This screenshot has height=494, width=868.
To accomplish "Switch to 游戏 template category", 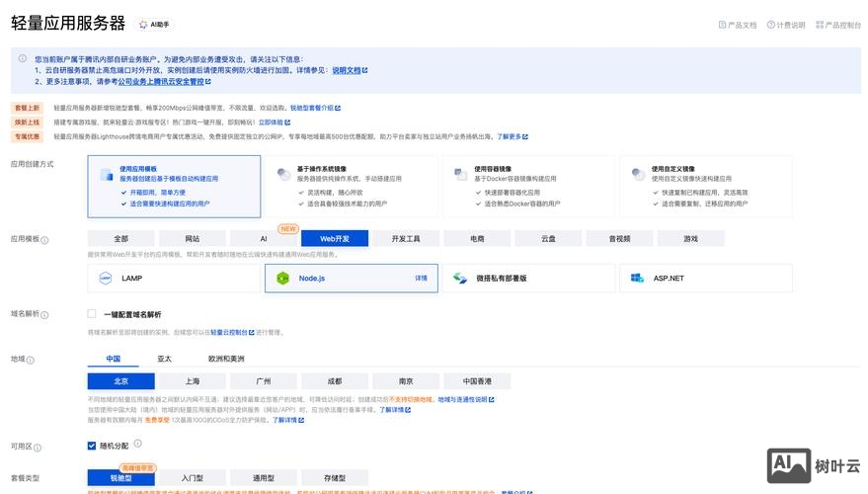I will [x=691, y=239].
